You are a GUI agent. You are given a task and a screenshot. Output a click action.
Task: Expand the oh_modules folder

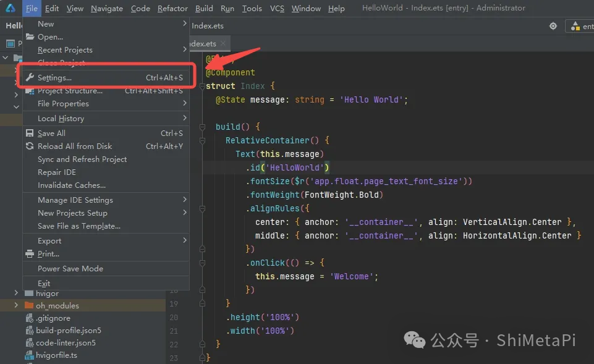pyautogui.click(x=17, y=305)
